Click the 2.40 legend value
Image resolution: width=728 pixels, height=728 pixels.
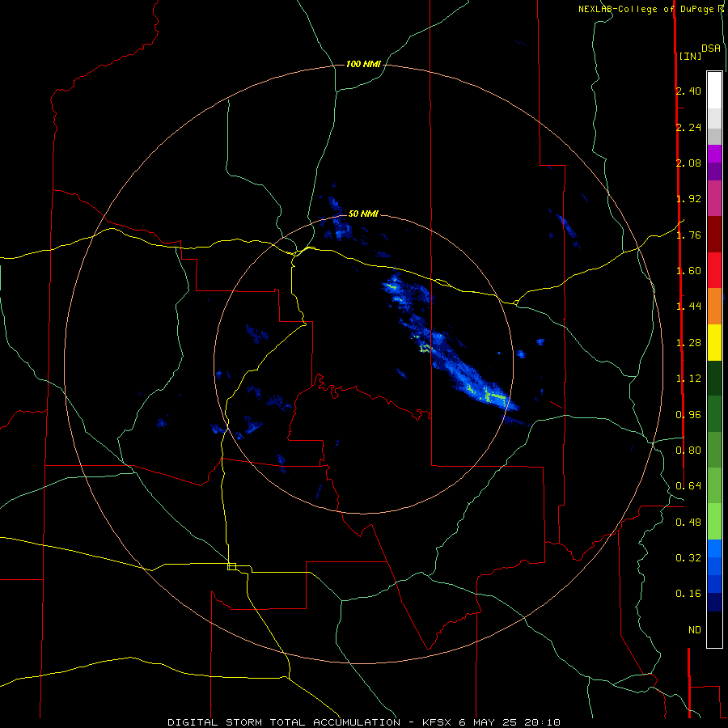tap(688, 91)
